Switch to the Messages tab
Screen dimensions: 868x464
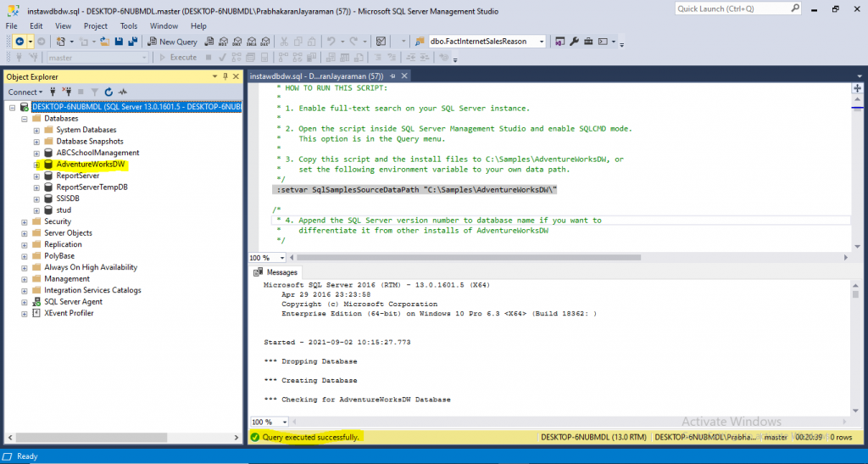click(275, 272)
